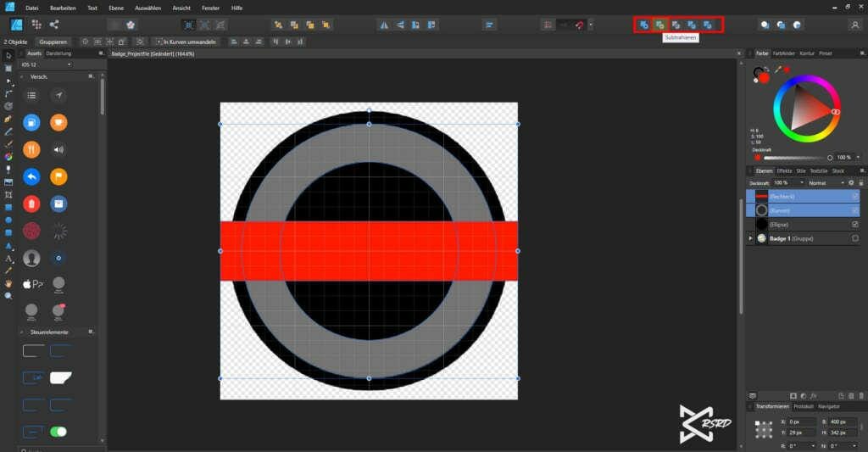Click the share icon in the top toolbar
Image resolution: width=868 pixels, height=452 pixels.
coord(55,25)
